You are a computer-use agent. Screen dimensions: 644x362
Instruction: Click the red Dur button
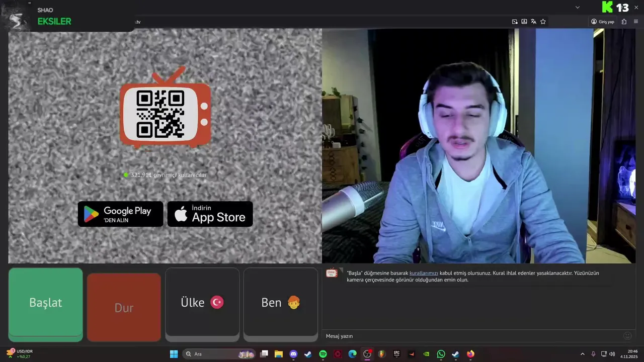[124, 307]
